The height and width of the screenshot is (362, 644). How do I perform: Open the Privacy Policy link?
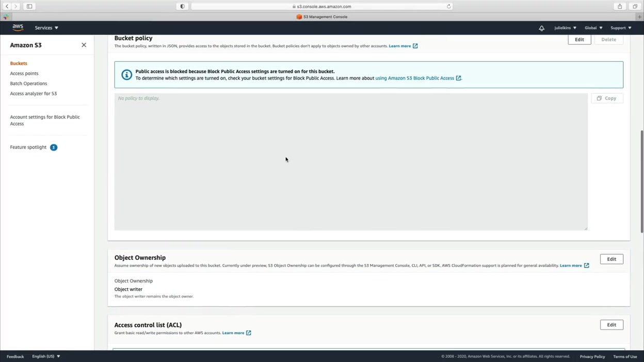pos(592,356)
